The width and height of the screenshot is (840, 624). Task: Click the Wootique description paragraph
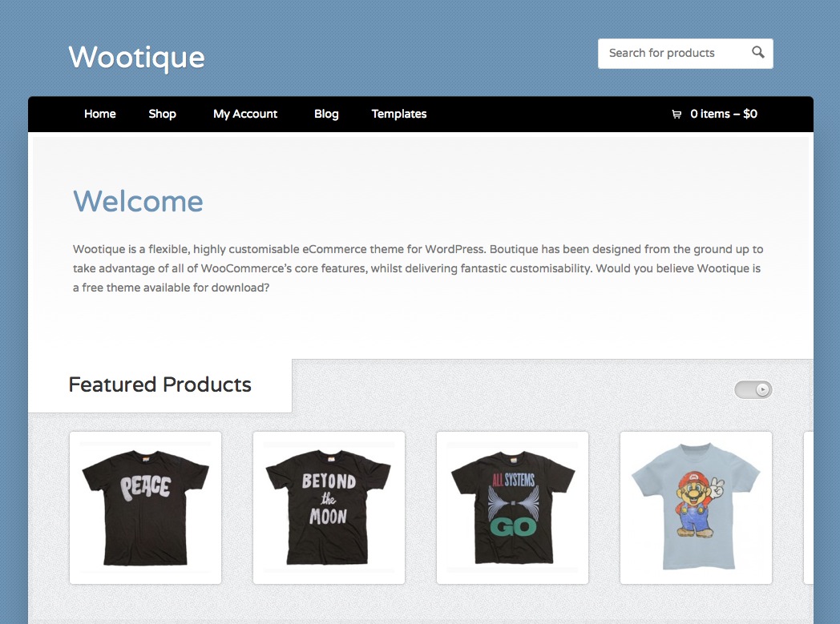pyautogui.click(x=417, y=268)
